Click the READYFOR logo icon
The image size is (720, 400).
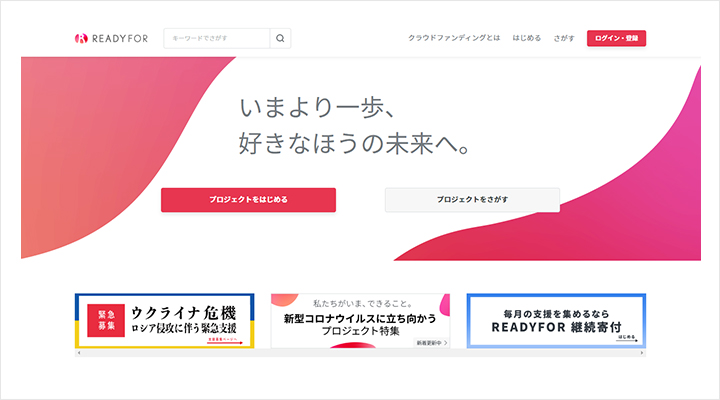click(82, 39)
